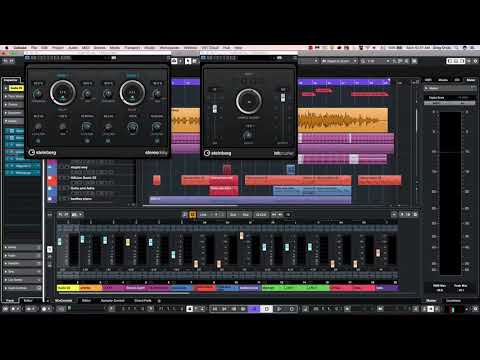Viewport: 480px width, 360px height.
Task: Click the transport Play button
Action: pyautogui.click(x=279, y=309)
